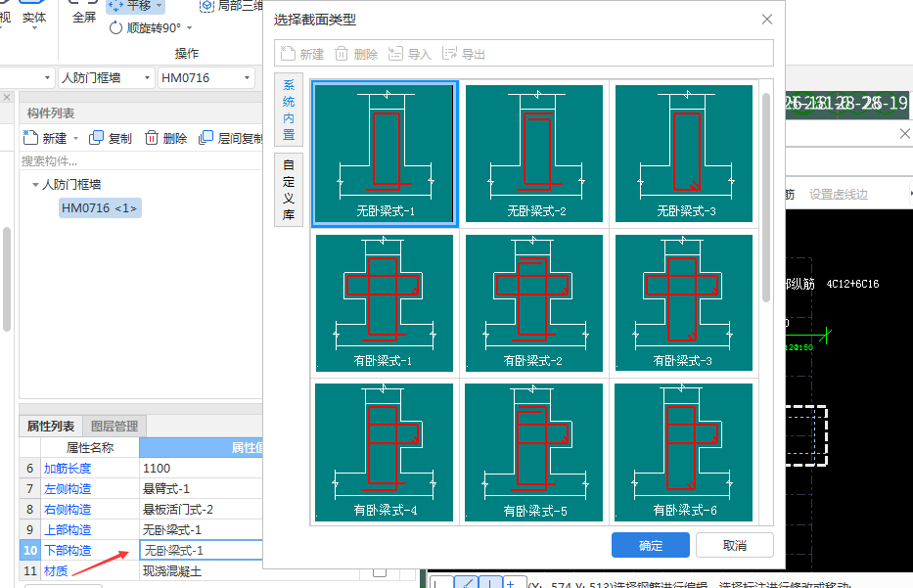Click the 下部构造 property name
913x588 pixels.
pos(68,550)
